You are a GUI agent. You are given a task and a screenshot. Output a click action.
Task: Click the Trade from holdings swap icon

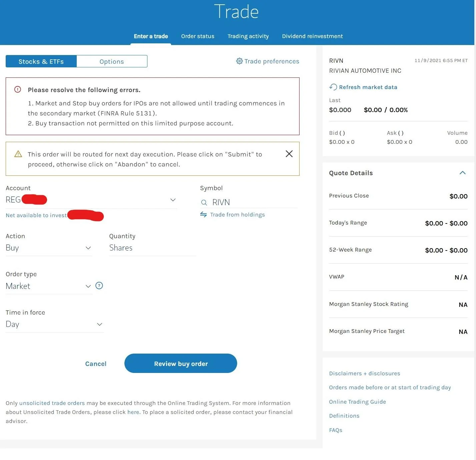coord(203,214)
